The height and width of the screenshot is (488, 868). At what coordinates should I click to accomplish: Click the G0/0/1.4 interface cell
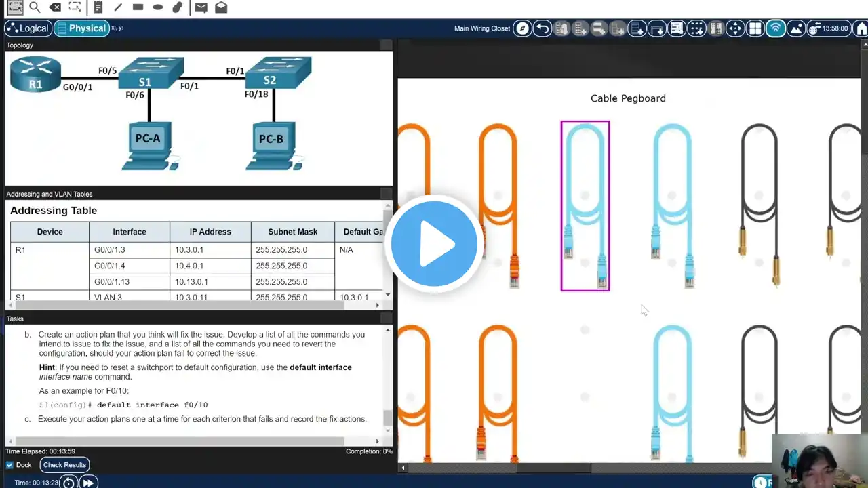pos(130,266)
